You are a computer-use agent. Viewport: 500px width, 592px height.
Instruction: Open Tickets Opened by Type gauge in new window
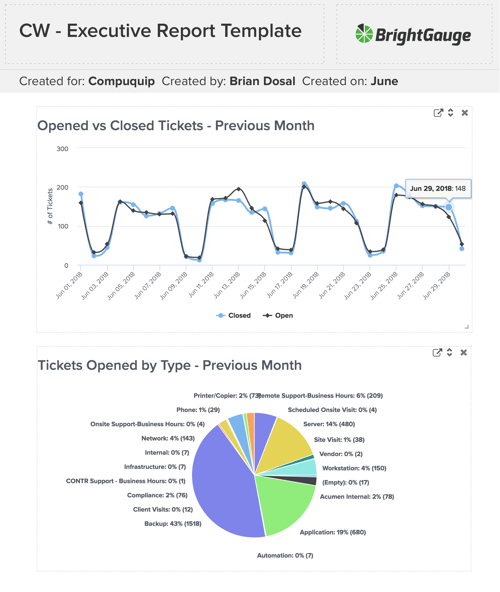coord(437,353)
